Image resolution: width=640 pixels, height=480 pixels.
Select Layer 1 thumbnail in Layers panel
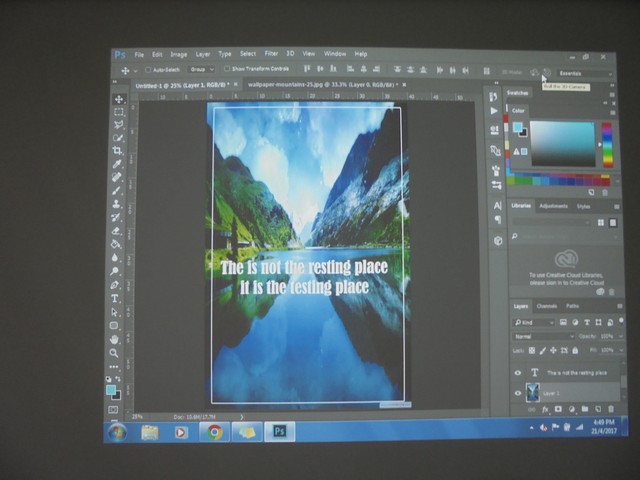click(533, 393)
